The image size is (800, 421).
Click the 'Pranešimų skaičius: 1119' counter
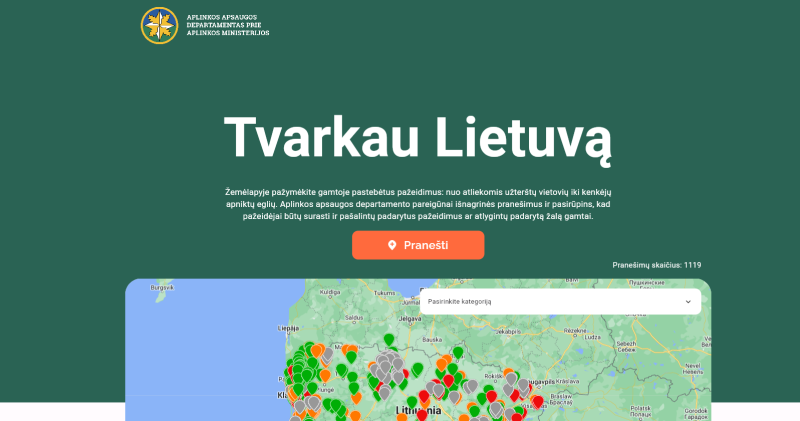tap(657, 265)
